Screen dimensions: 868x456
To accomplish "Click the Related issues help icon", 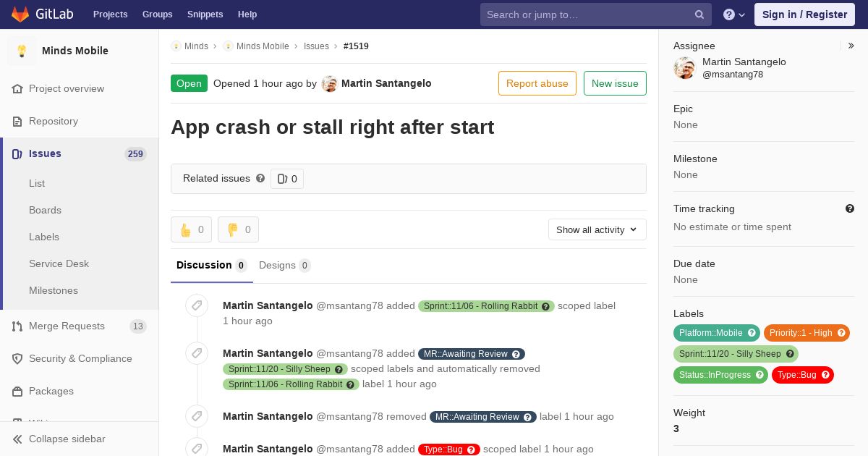I will (260, 178).
